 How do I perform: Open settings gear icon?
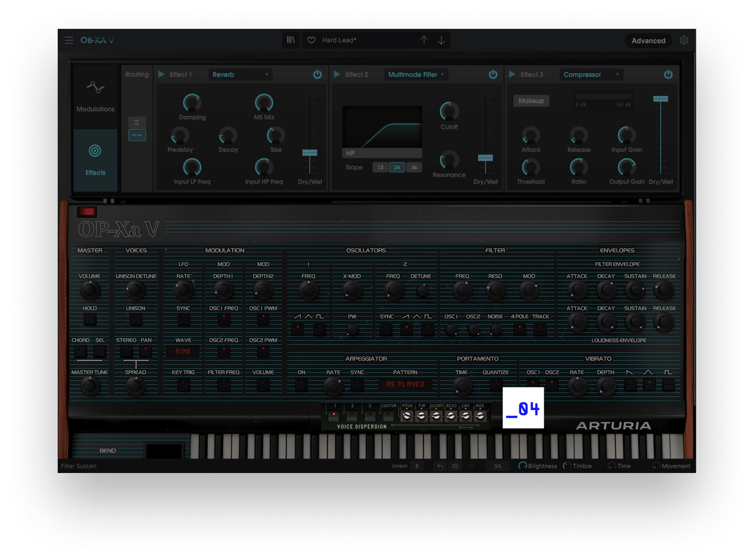(x=684, y=40)
